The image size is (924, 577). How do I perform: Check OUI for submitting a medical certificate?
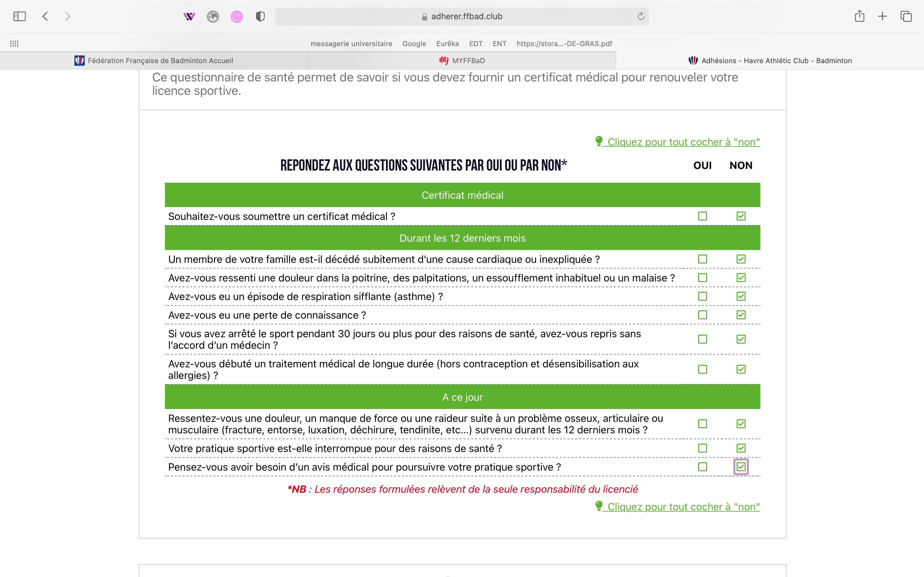point(703,216)
